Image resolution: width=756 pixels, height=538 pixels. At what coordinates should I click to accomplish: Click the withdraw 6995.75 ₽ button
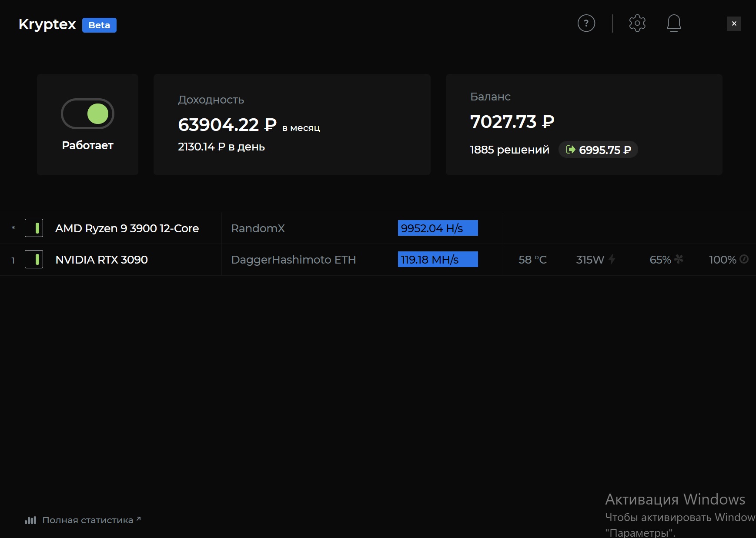pos(598,150)
